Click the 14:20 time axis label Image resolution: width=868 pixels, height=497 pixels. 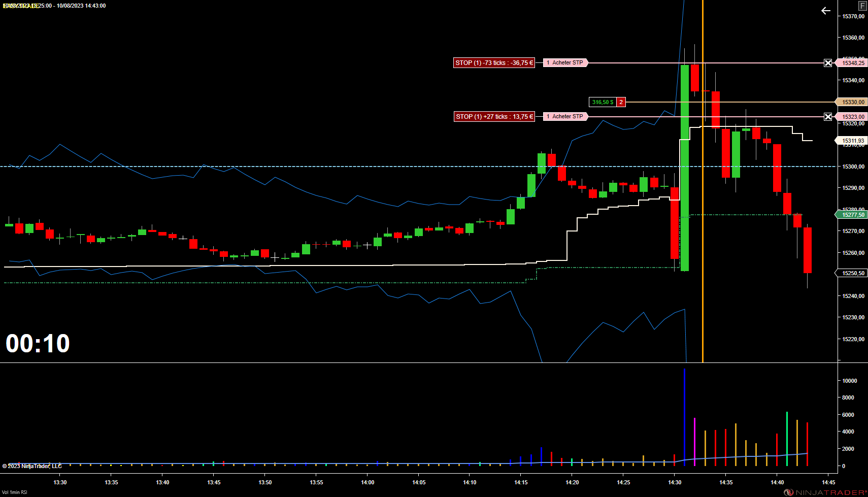tap(572, 482)
